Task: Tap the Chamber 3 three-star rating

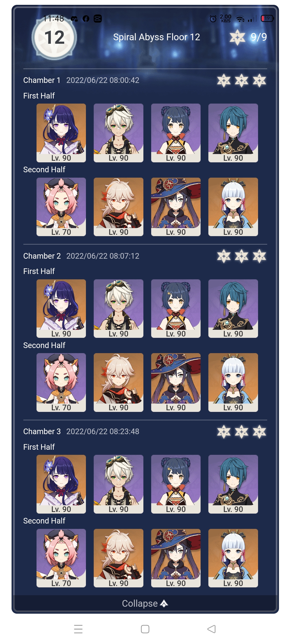Action: [242, 432]
